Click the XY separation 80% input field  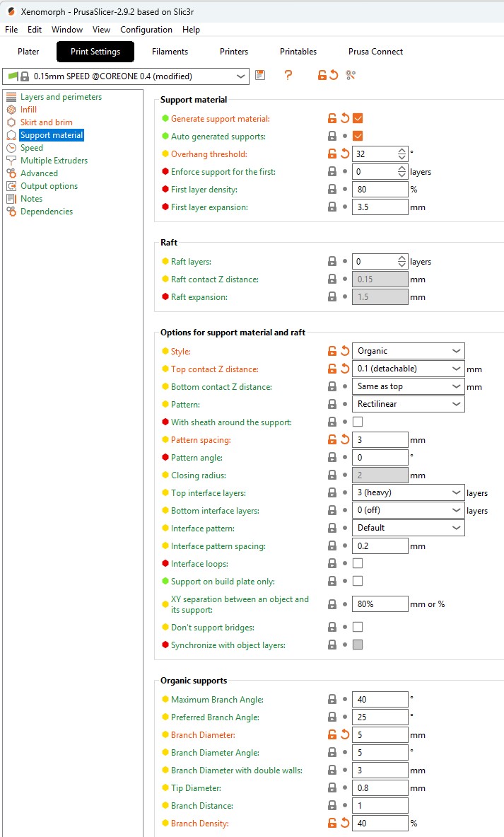click(x=380, y=604)
